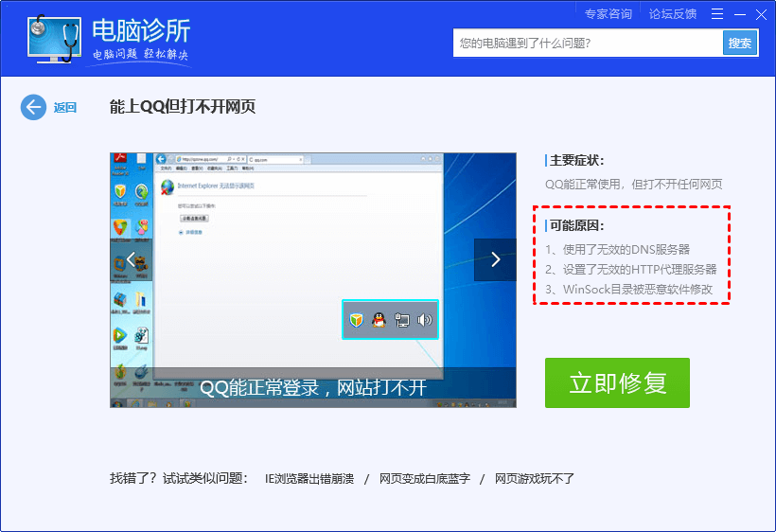This screenshot has height=532, width=776.
Task: Open the IE浏览器出错崩溃 related issue
Action: pos(309,478)
